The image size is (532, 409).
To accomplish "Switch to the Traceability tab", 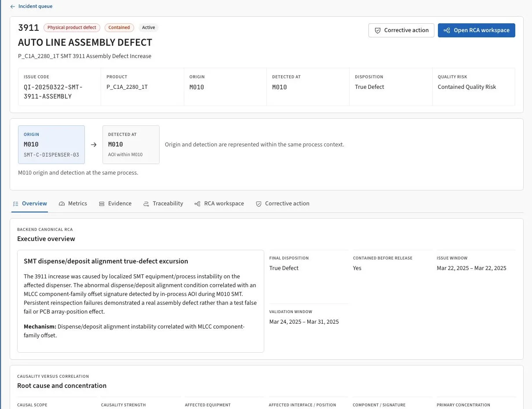I will (x=168, y=204).
